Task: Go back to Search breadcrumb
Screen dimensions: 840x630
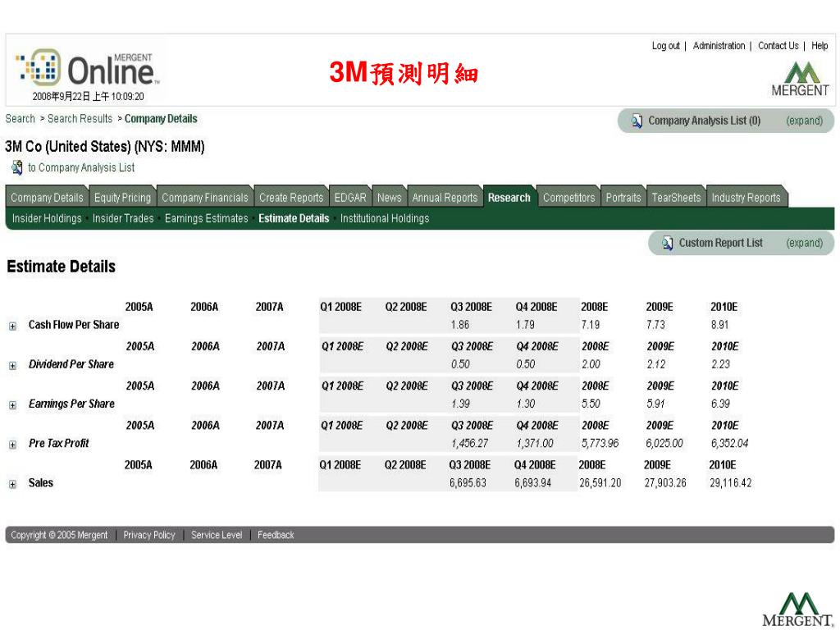Action: coord(21,119)
